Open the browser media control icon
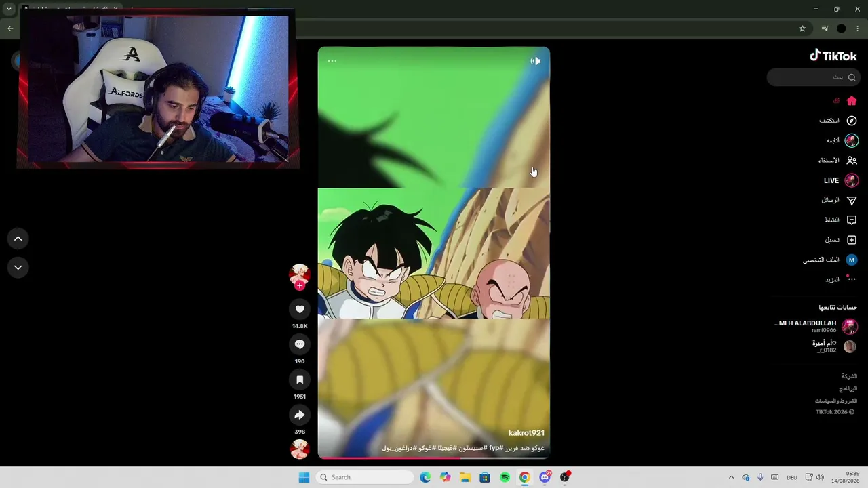This screenshot has height=488, width=868. coord(825,28)
